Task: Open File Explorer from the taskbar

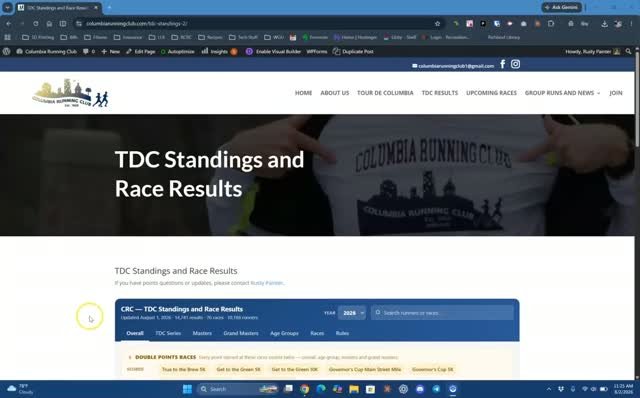Action: coord(354,389)
